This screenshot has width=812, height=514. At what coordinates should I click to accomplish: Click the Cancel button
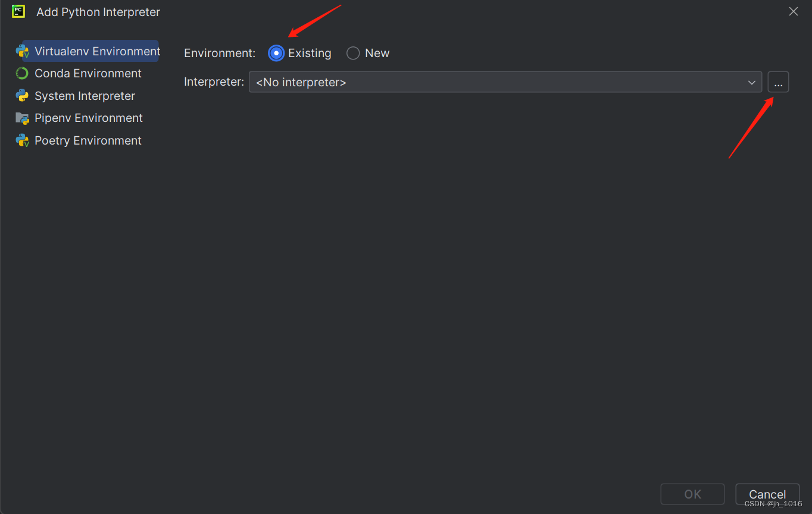(x=767, y=494)
